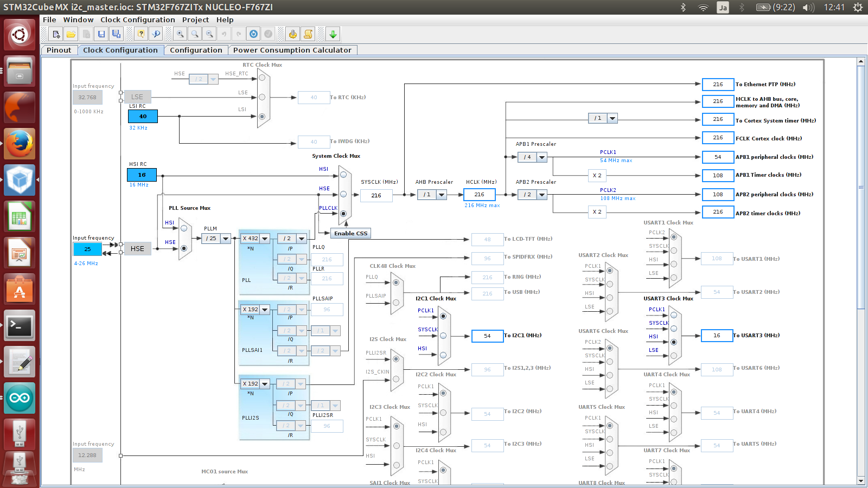The height and width of the screenshot is (488, 868).
Task: Select HSI in the System Clock Mux
Action: point(343,175)
